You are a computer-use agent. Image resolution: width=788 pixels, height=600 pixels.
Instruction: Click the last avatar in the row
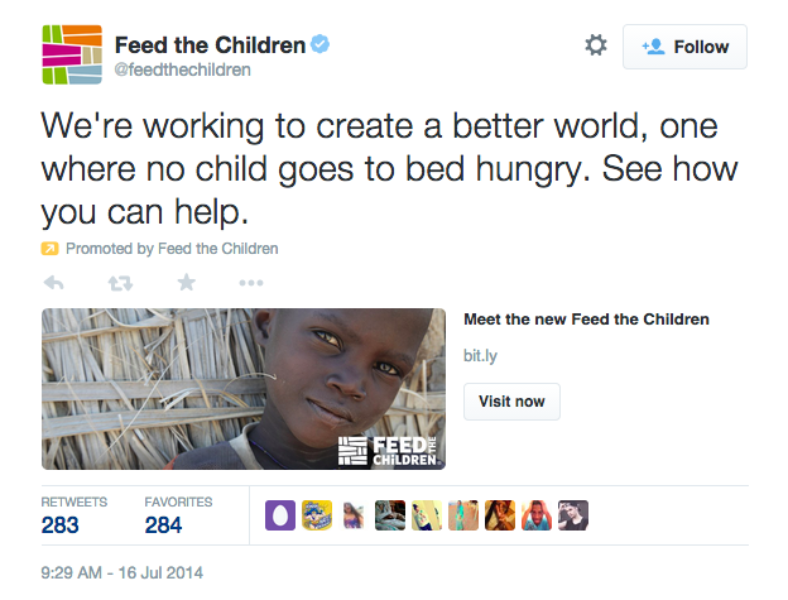click(x=573, y=515)
